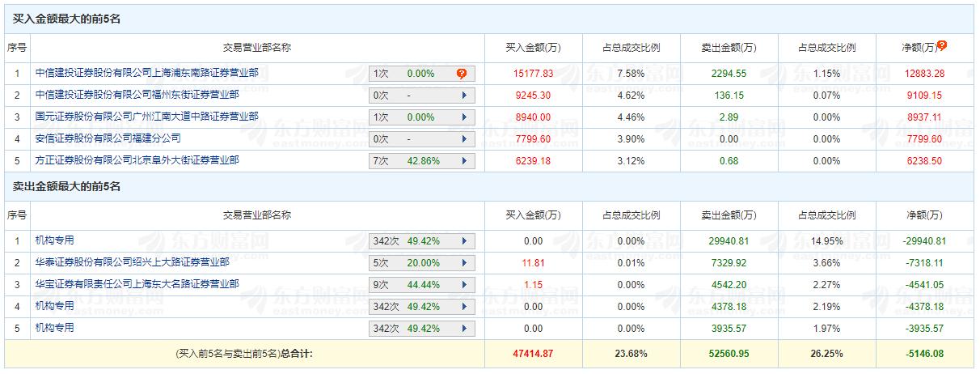Click 交易营业部名称 header in top table
Image resolution: width=980 pixels, height=374 pixels.
[x=257, y=47]
